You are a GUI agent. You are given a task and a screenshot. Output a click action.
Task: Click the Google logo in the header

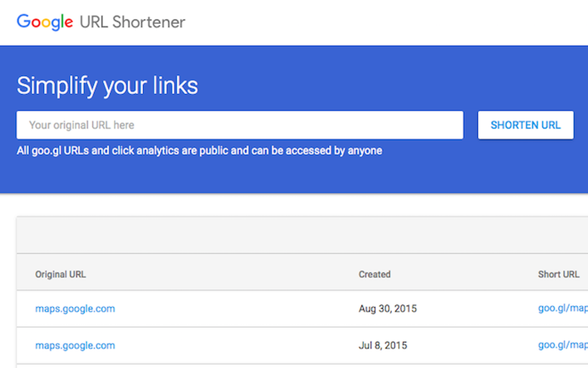coord(45,22)
